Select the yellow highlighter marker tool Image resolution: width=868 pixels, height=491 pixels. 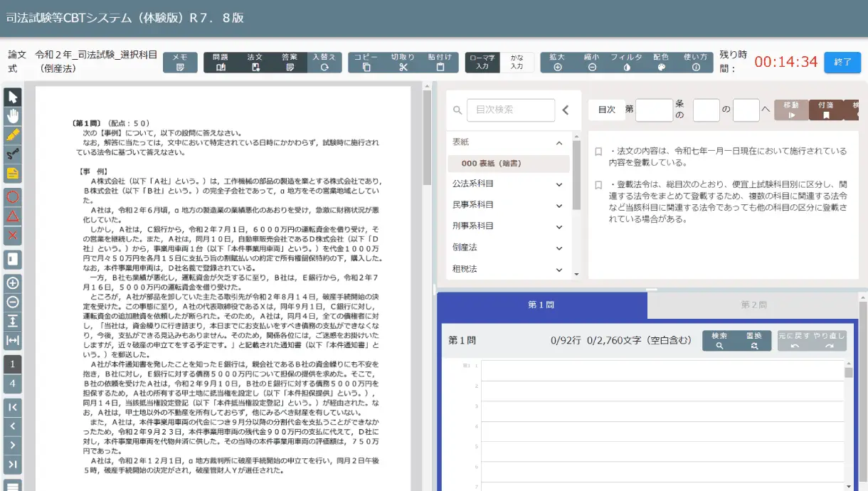(13, 135)
